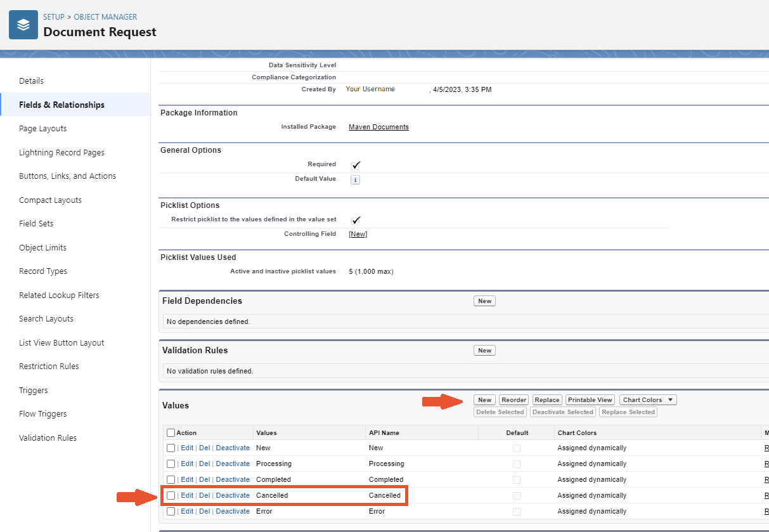Open Page Layouts in the sidebar
The height and width of the screenshot is (532, 769).
point(42,129)
